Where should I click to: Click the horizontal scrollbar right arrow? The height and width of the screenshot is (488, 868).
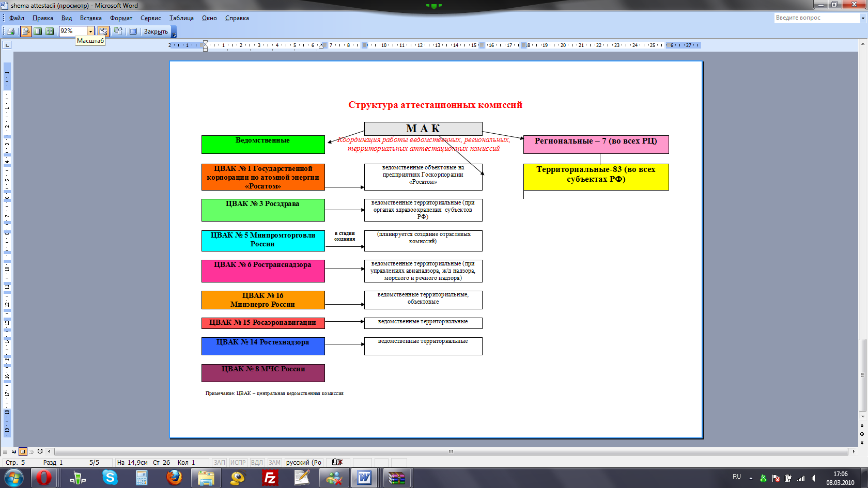tap(853, 451)
